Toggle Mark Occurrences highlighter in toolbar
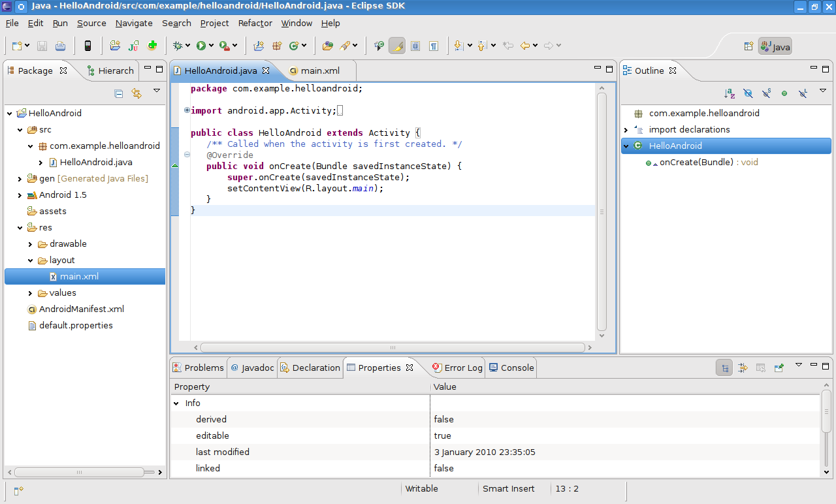 click(396, 46)
